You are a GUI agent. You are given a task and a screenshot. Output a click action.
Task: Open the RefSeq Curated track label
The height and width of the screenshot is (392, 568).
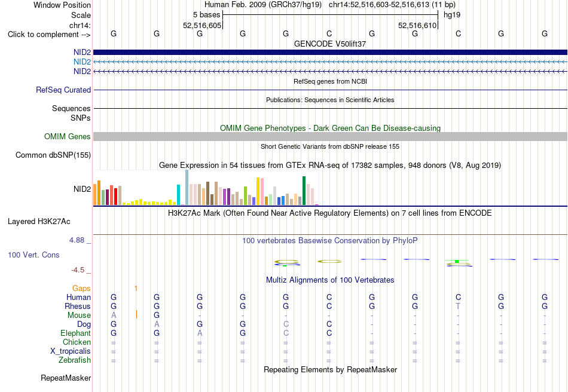(63, 90)
